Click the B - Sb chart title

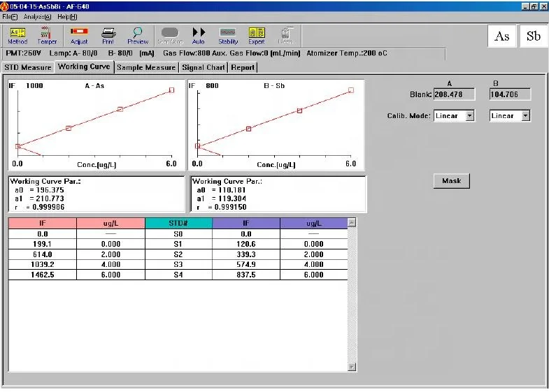(x=274, y=86)
